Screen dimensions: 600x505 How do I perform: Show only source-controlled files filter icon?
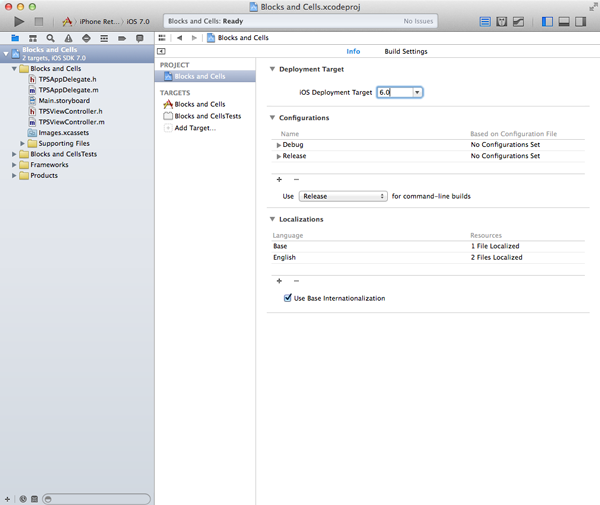[34, 499]
